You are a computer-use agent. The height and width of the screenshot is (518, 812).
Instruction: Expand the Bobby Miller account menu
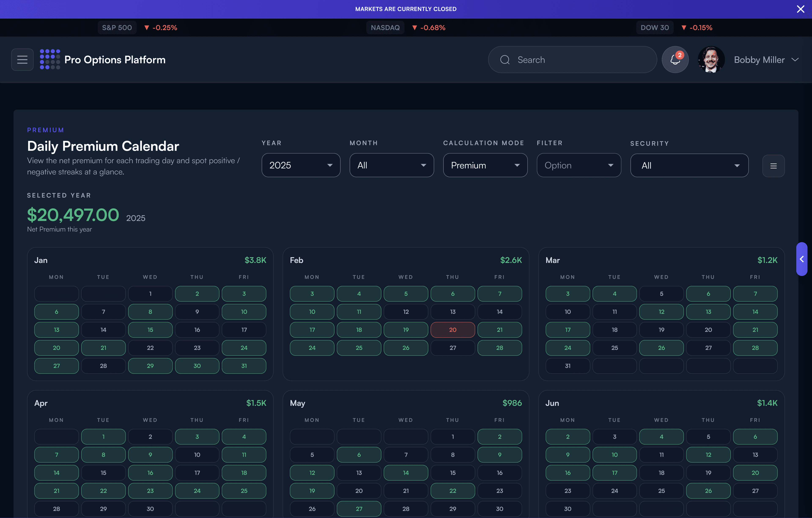tap(795, 60)
